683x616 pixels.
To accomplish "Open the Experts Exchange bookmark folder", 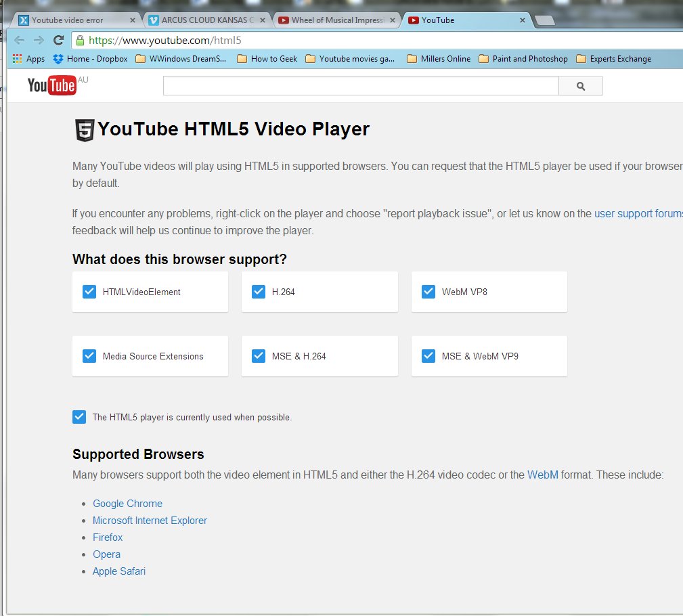I will click(x=614, y=59).
